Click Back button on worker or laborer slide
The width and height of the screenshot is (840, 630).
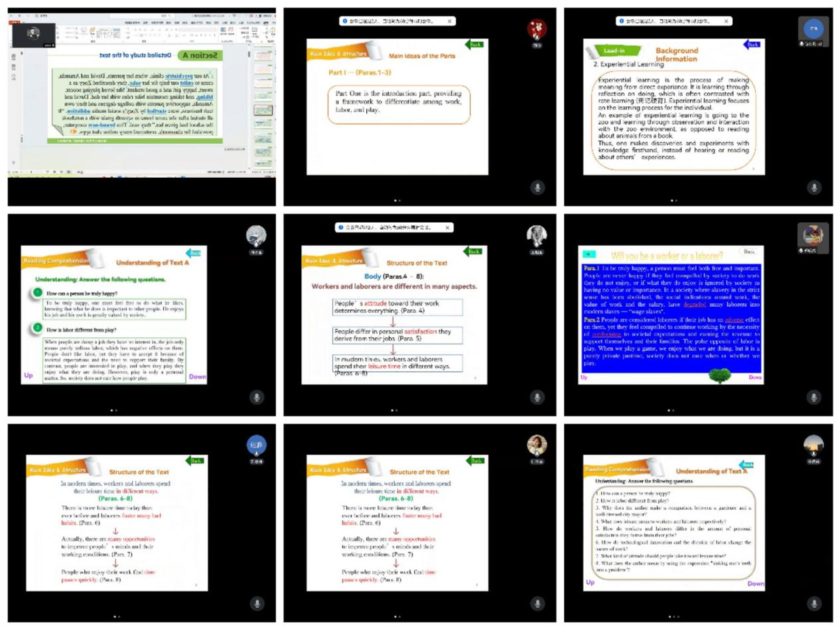[748, 251]
